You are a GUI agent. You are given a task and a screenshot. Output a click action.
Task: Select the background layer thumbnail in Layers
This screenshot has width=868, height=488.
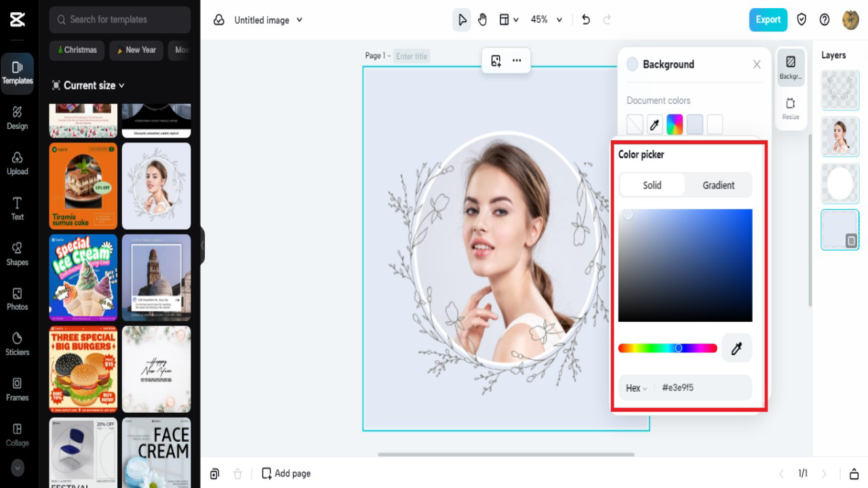tap(840, 230)
